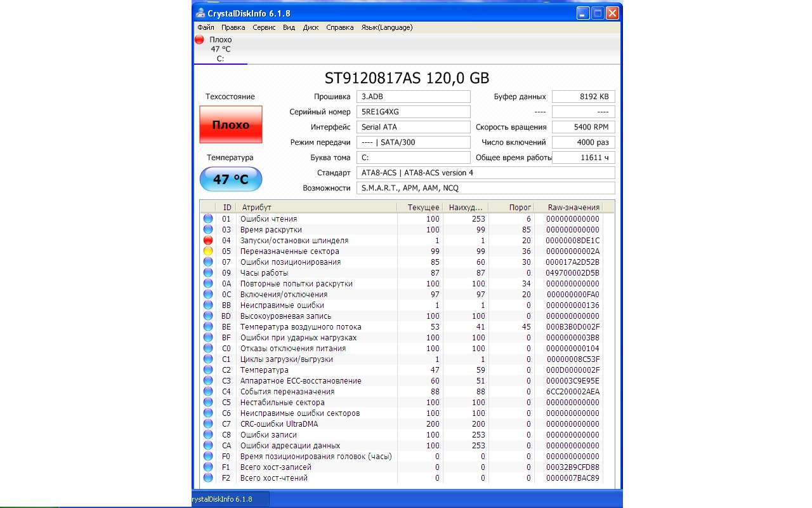Open the Диск menu
Viewport: 812px width, 508px height.
tap(311, 27)
